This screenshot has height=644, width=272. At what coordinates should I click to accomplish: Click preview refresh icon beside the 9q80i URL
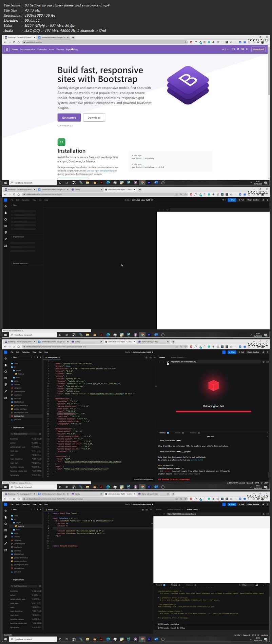[x=168, y=362]
